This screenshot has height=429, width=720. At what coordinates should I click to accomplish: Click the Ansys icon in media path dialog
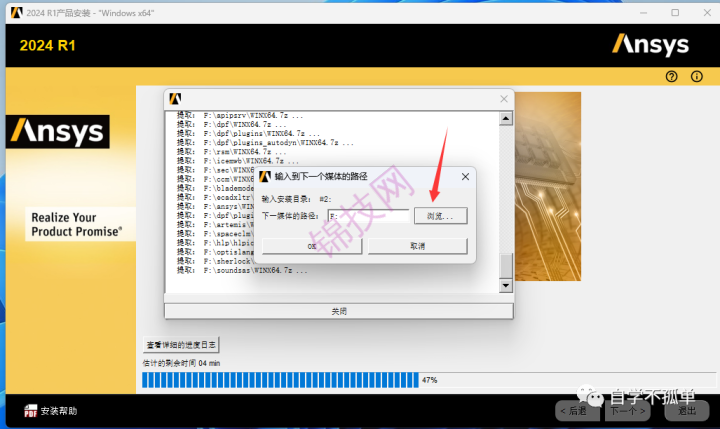[265, 176]
